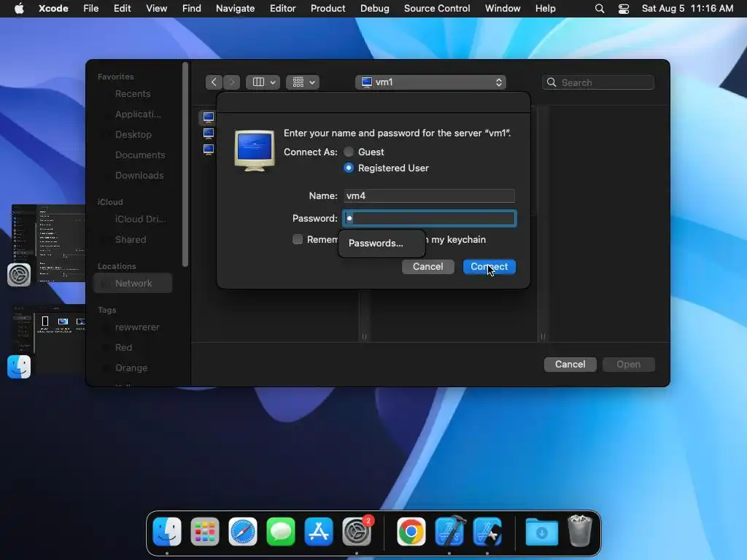
Task: Open the Product menu
Action: 328,9
